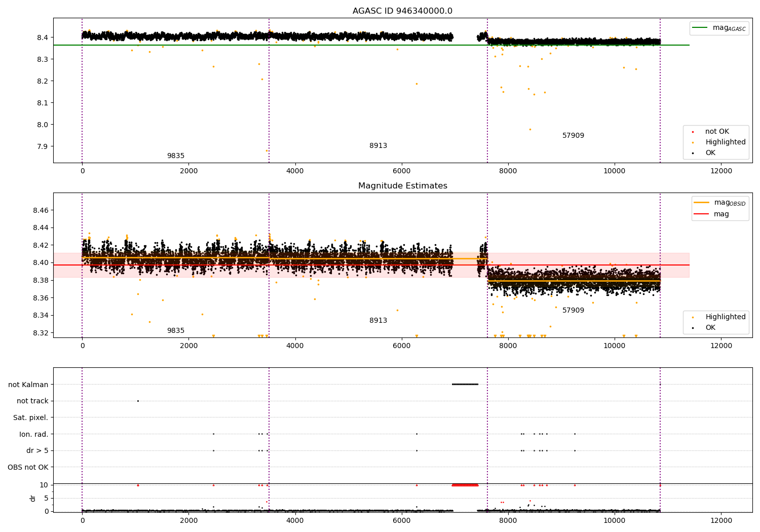Image resolution: width=760 pixels, height=532 pixels.
Task: Click the '57909' annotation in the top plot
Action: pos(573,136)
